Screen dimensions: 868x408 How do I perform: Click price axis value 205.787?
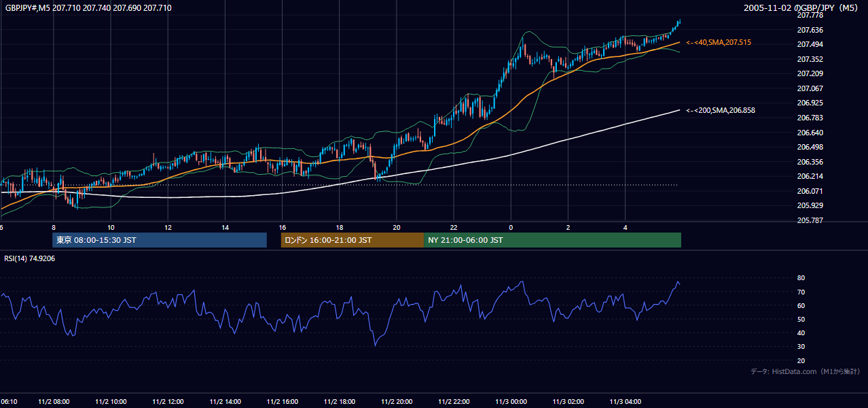810,220
